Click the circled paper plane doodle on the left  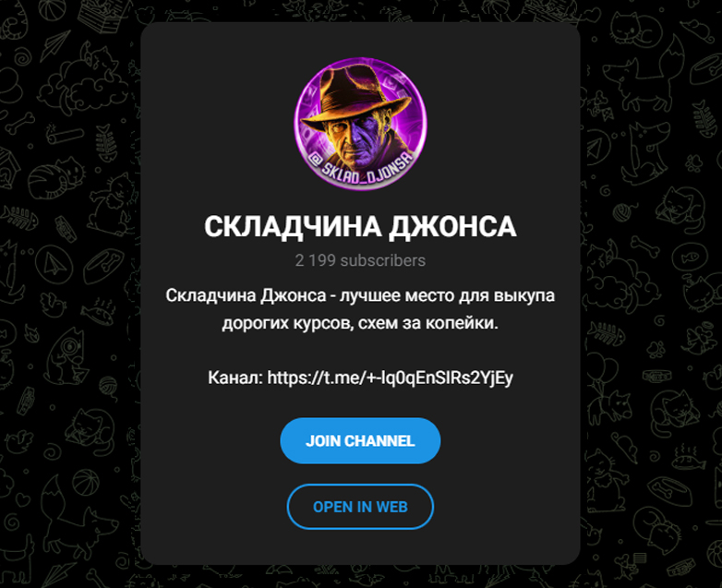click(54, 264)
